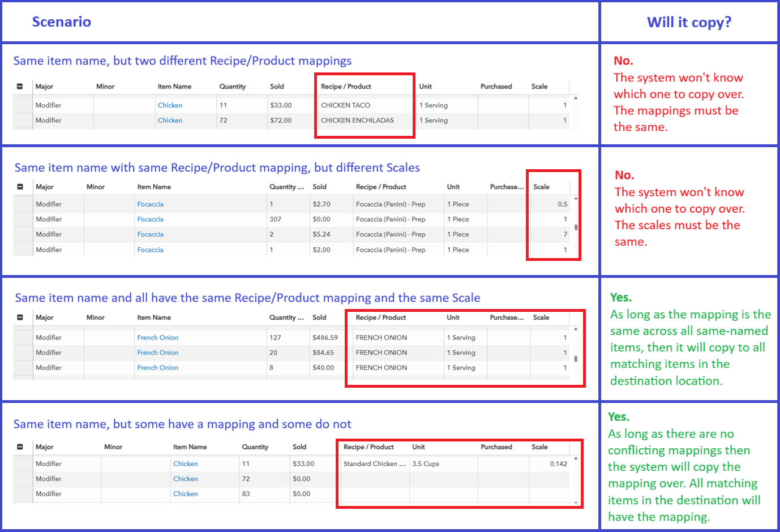Viewport: 780px width, 532px height.
Task: Open Chicken link in the Standard Chicken row
Action: [186, 464]
